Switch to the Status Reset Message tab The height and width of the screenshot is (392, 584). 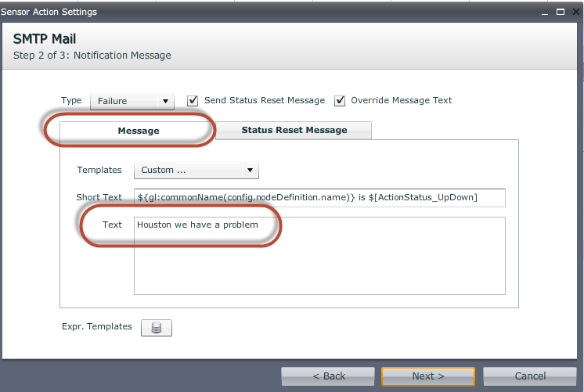coord(294,131)
